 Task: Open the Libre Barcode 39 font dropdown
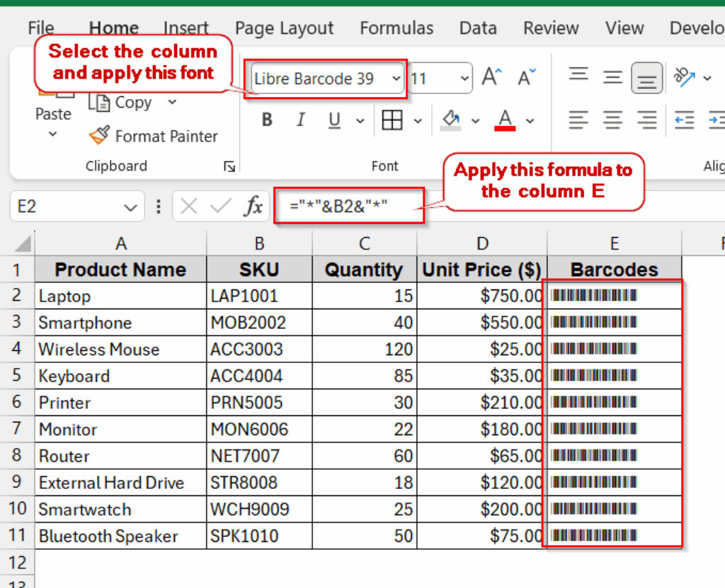point(396,78)
